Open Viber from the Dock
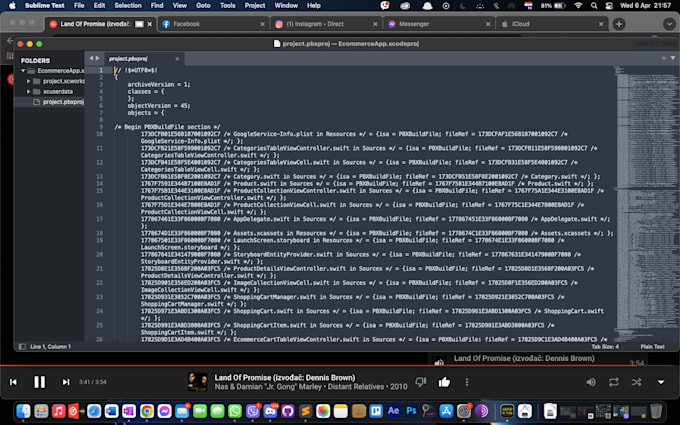This screenshot has height=425, width=680. 252,411
